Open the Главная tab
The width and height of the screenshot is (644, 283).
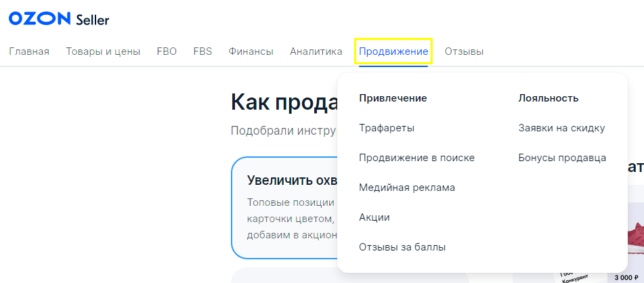29,51
